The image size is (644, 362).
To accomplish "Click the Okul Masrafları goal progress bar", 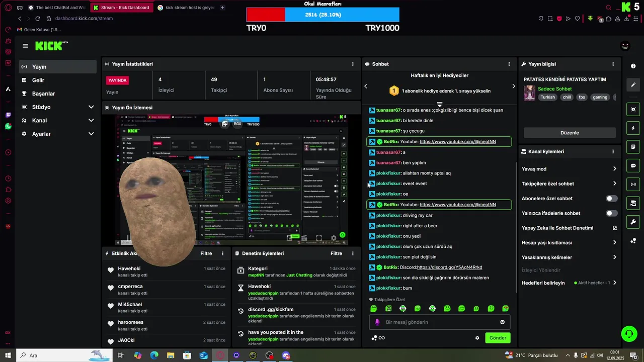I will click(323, 15).
